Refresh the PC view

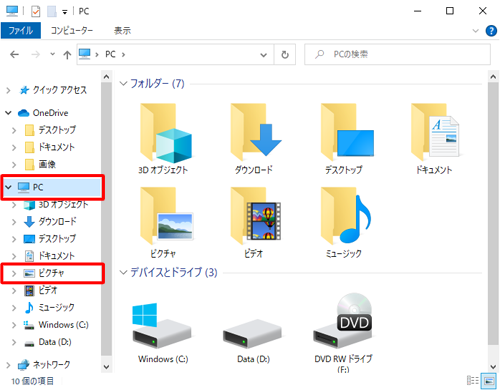click(x=285, y=55)
